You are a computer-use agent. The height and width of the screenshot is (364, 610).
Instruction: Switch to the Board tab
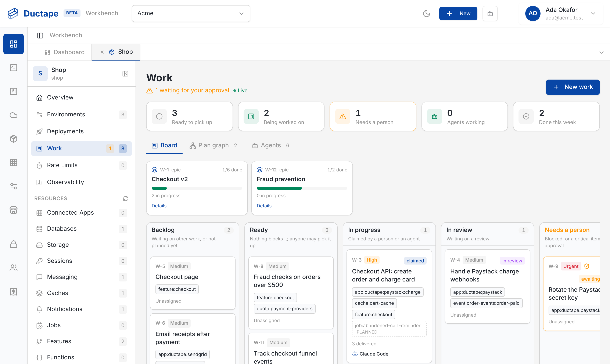click(164, 145)
